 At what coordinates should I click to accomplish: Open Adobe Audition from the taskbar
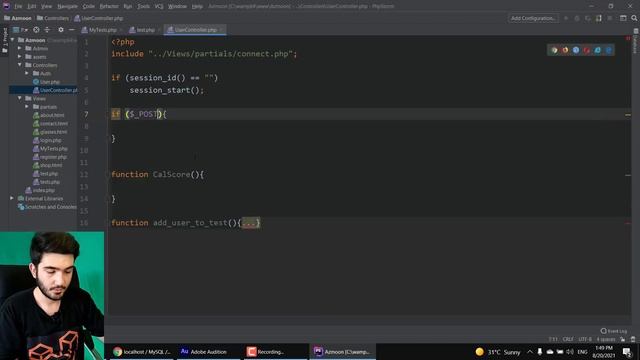point(208,352)
